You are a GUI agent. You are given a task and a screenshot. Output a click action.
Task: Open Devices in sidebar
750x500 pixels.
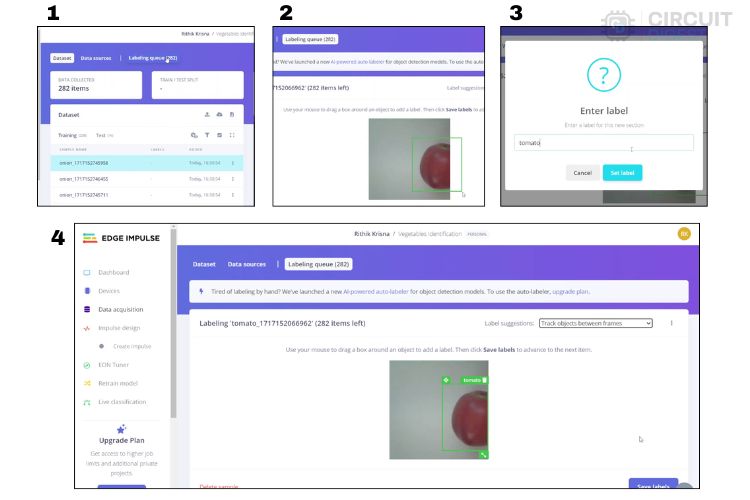click(x=109, y=291)
